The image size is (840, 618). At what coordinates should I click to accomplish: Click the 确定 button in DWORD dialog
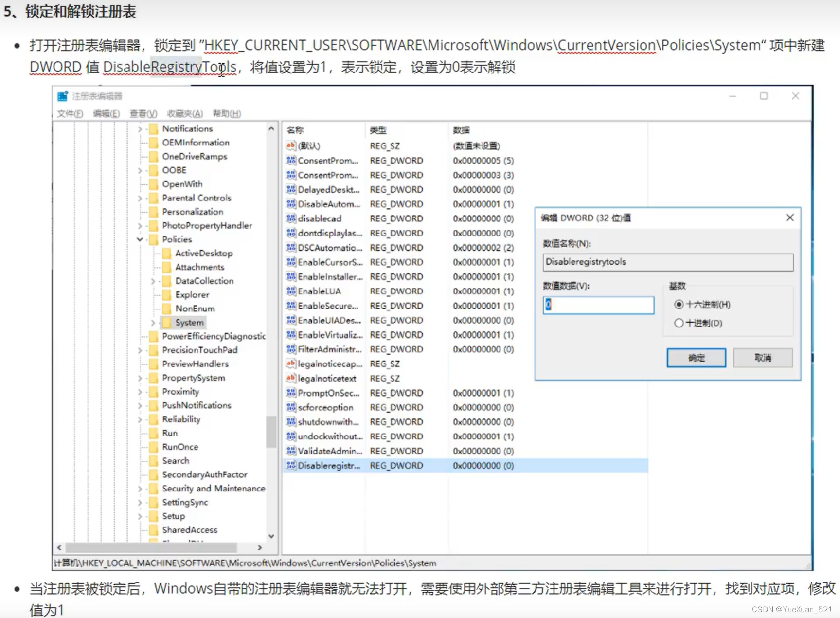(696, 358)
